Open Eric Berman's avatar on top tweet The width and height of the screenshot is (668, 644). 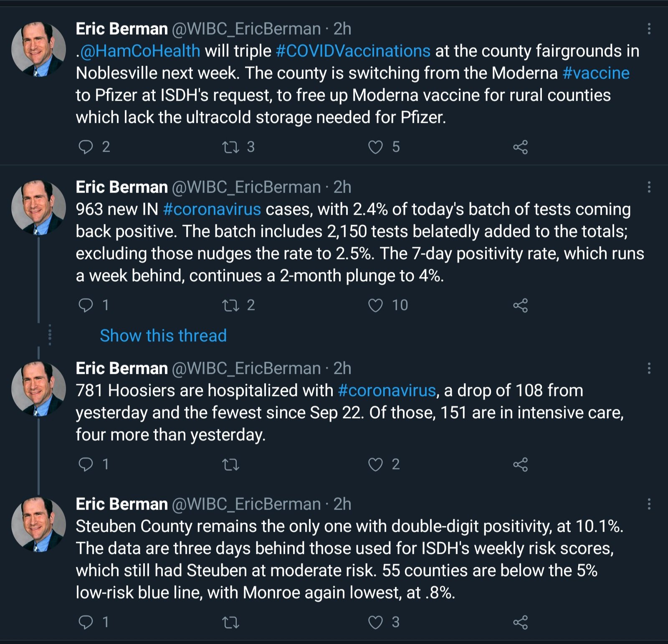38,49
